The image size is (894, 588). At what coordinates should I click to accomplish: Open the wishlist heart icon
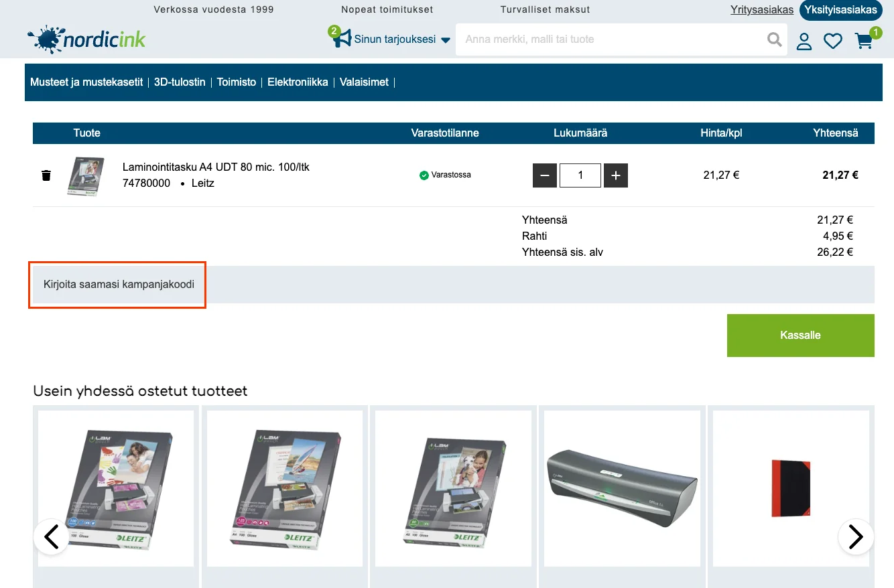[833, 42]
